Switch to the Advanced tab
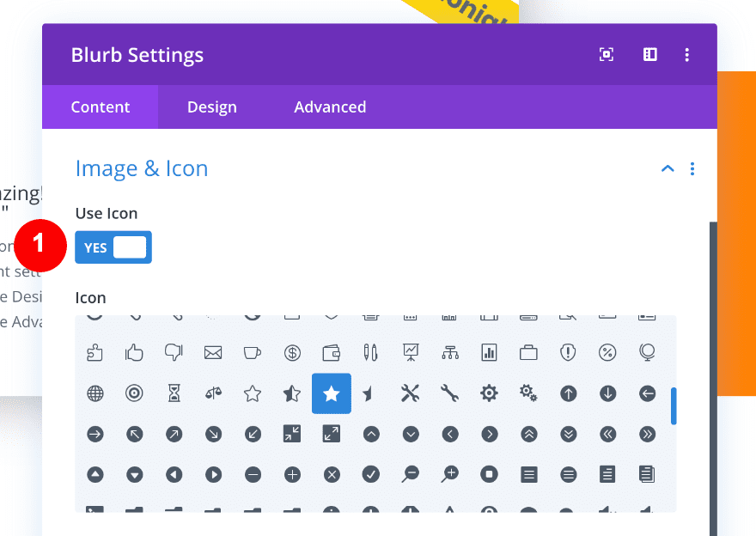Image resolution: width=756 pixels, height=536 pixels. click(330, 107)
